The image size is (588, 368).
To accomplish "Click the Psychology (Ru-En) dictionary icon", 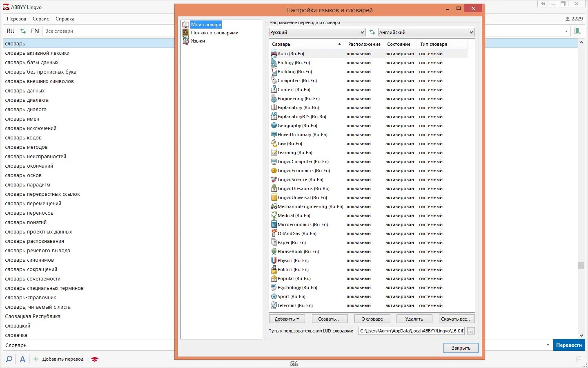I will pyautogui.click(x=274, y=287).
